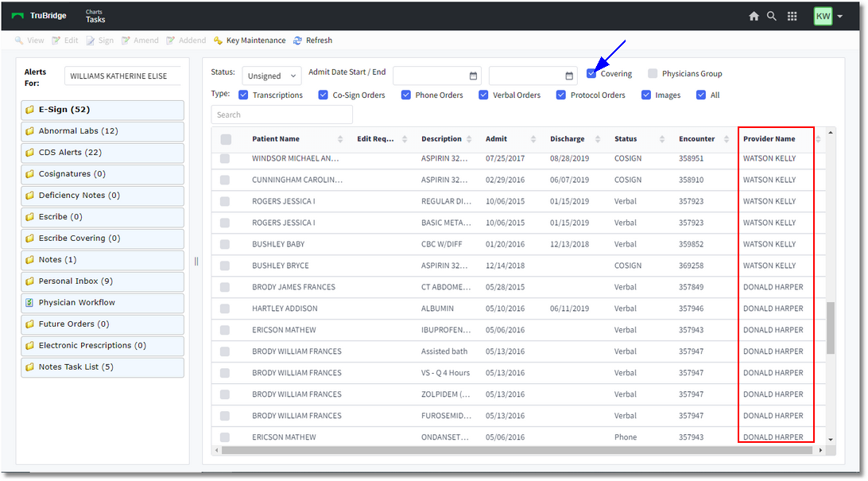Screen dimensions: 868x481
Task: Click the Assisted bath description cell
Action: click(x=444, y=351)
